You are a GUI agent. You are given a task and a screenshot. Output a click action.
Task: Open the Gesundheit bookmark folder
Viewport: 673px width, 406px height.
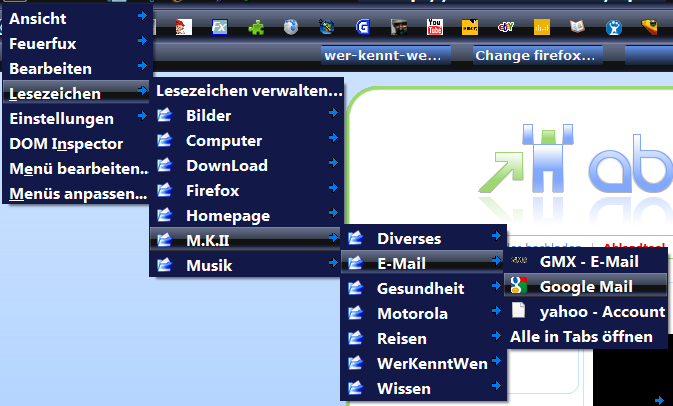coord(424,288)
